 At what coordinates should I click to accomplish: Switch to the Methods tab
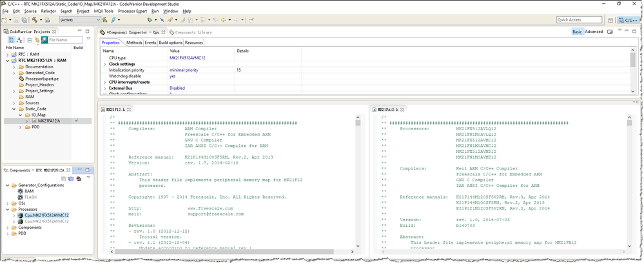coord(134,43)
